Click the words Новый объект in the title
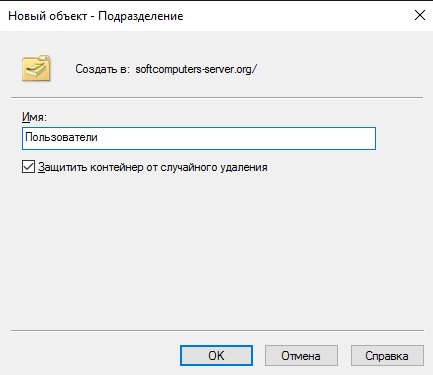Image resolution: width=433 pixels, height=375 pixels. tap(48, 16)
